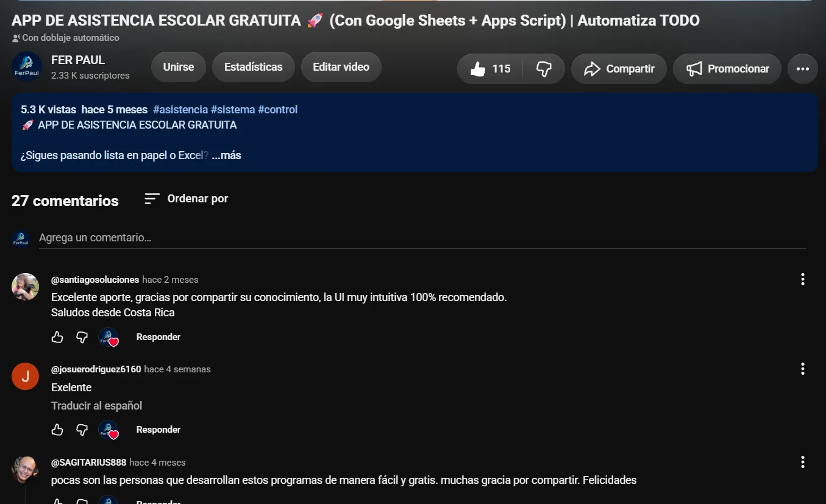Screen dimensions: 826x504
Task: Open @josuerodriguez6160 username link
Action: (x=96, y=369)
